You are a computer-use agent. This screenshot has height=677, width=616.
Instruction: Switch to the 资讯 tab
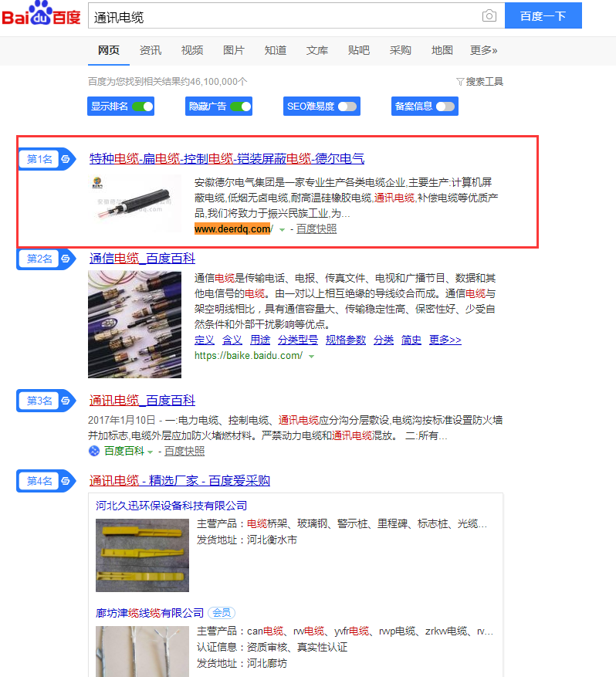151,50
